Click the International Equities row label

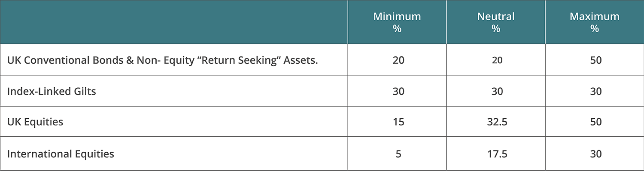point(61,154)
